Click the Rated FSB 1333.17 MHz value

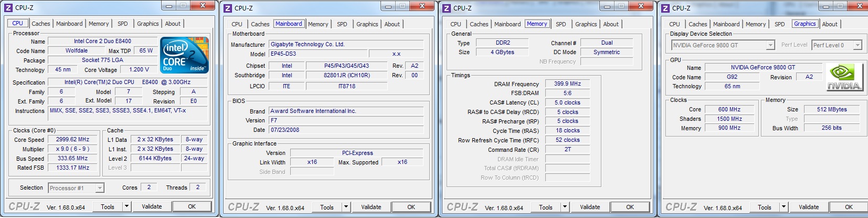(73, 168)
